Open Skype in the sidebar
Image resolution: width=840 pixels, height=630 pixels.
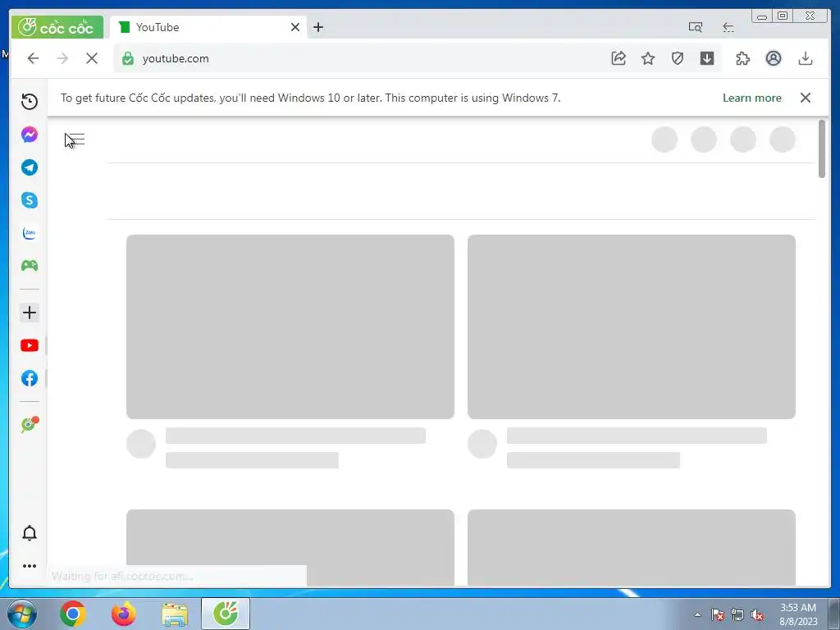[30, 200]
